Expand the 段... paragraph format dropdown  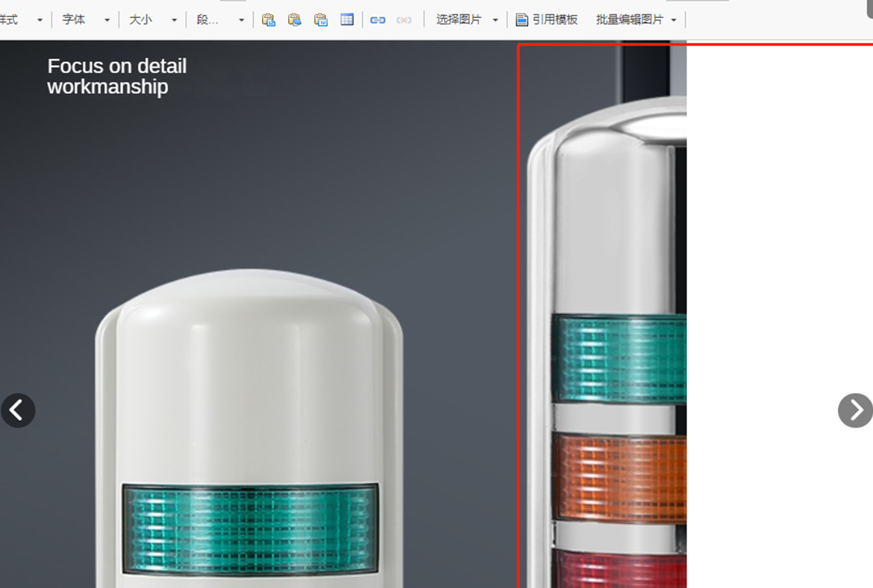[220, 20]
